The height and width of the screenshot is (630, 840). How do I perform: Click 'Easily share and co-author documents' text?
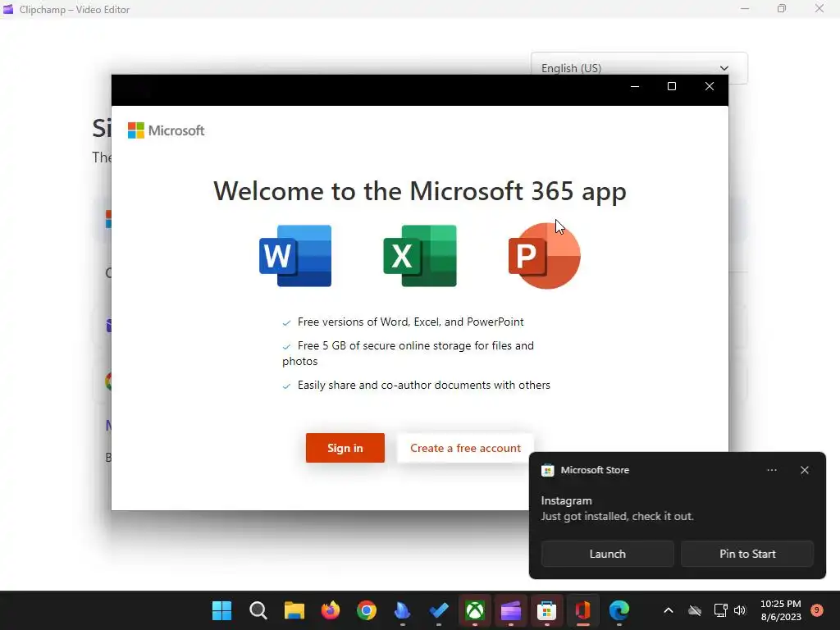coord(424,386)
